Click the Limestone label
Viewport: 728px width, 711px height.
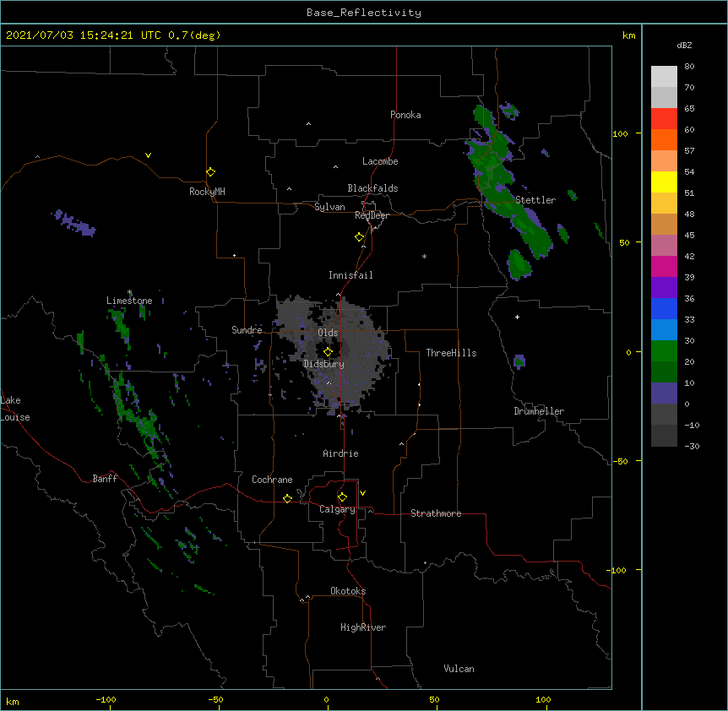coord(129,301)
